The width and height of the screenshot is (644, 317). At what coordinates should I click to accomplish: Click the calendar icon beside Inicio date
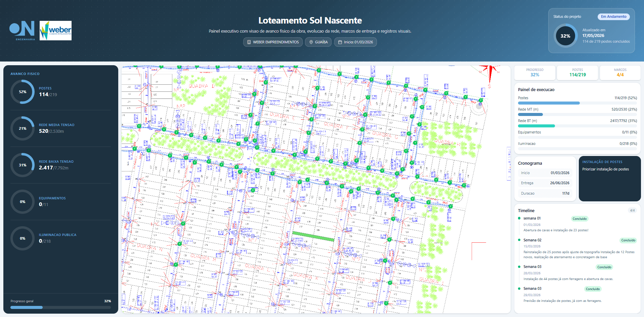[340, 42]
